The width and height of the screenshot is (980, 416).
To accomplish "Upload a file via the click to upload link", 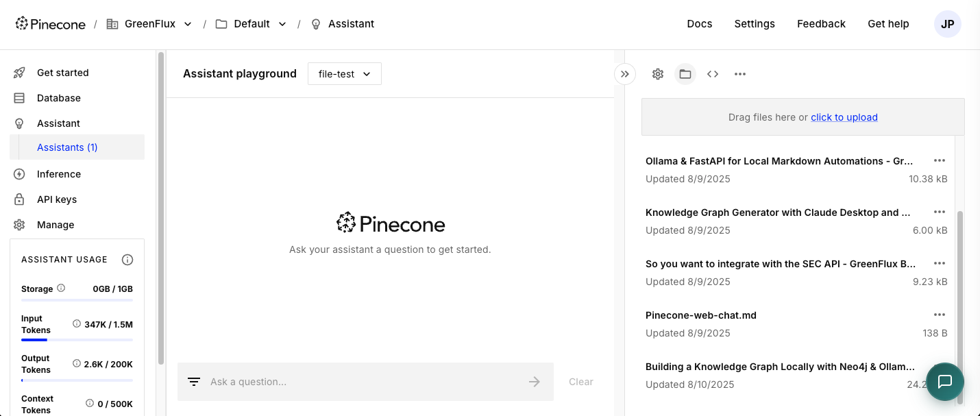I will (844, 117).
